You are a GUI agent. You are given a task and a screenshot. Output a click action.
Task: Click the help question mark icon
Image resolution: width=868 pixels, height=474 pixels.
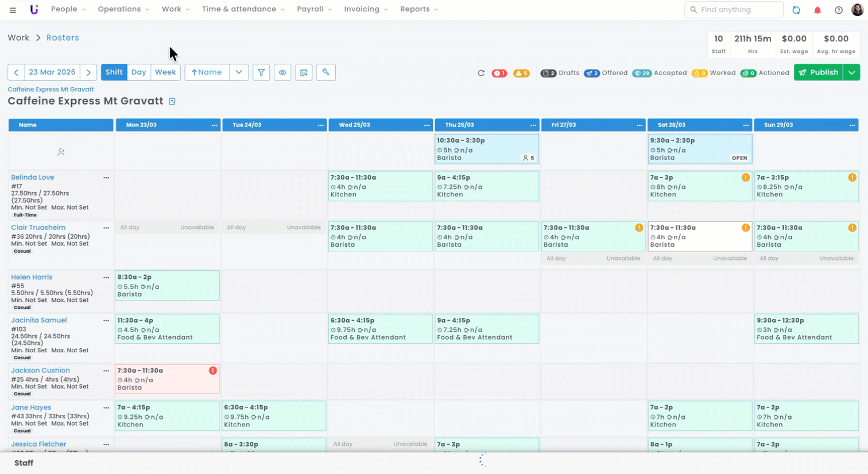tap(839, 10)
